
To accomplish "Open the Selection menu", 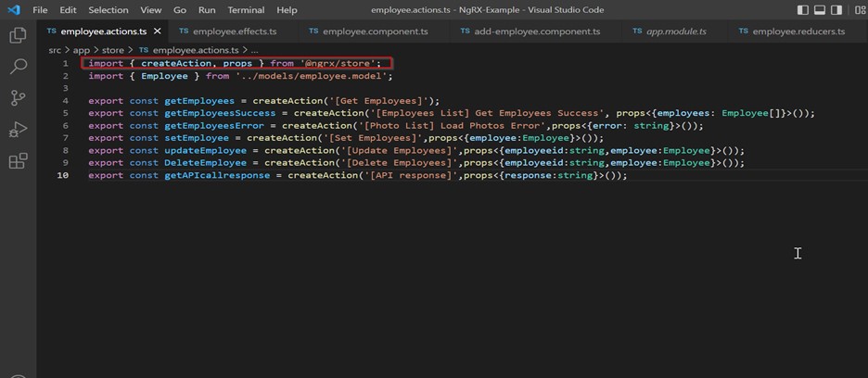I will [x=108, y=10].
